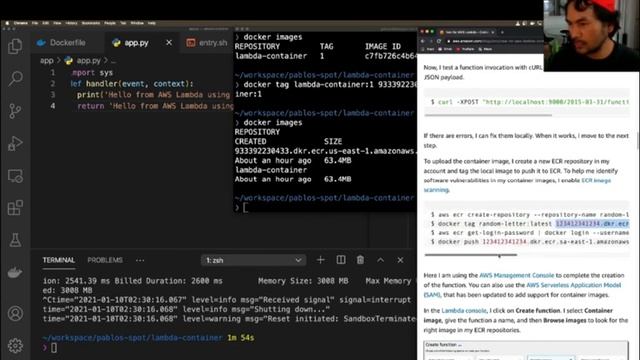This screenshot has height=360, width=640.
Task: Open the Window menu in menu bar
Action: 137,23
